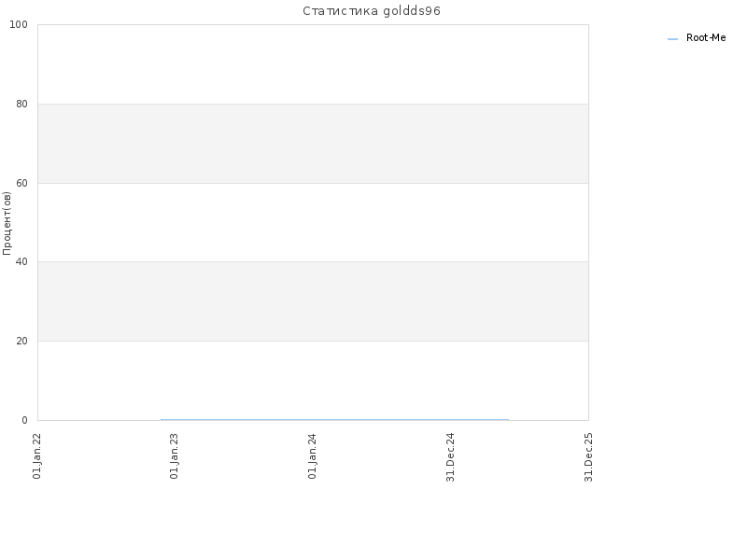The width and height of the screenshot is (747, 560).
Task: Click the gray band between 60 and 80
Action: pyautogui.click(x=313, y=144)
